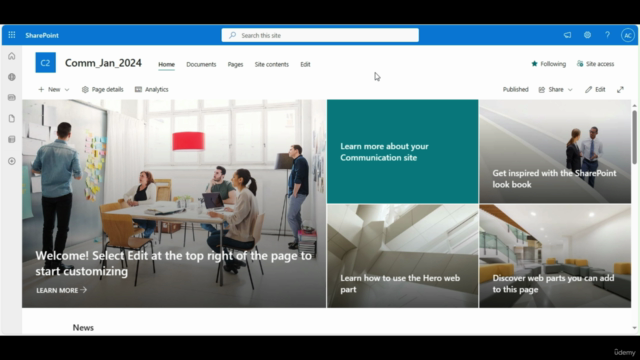Open the SharePoint home link in header

pos(42,36)
